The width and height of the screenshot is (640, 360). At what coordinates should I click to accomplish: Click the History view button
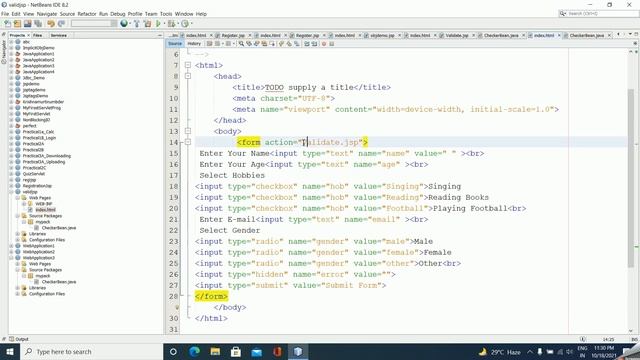click(194, 44)
